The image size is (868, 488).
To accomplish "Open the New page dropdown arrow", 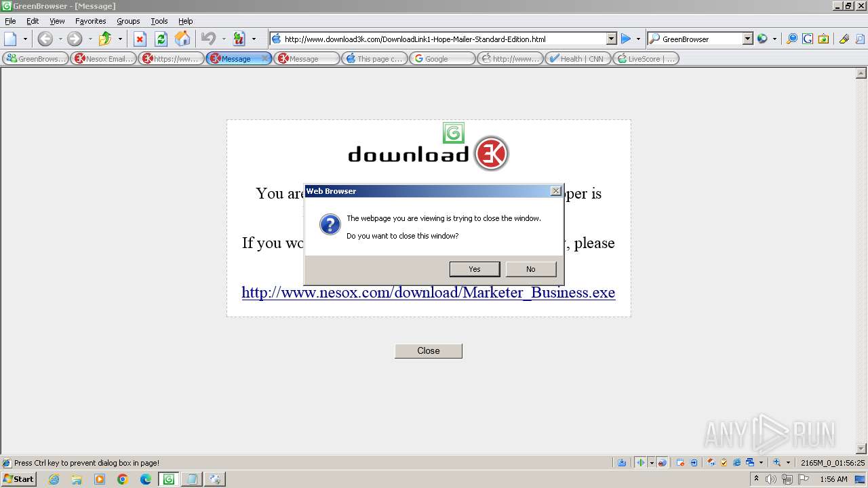I will click(x=25, y=39).
